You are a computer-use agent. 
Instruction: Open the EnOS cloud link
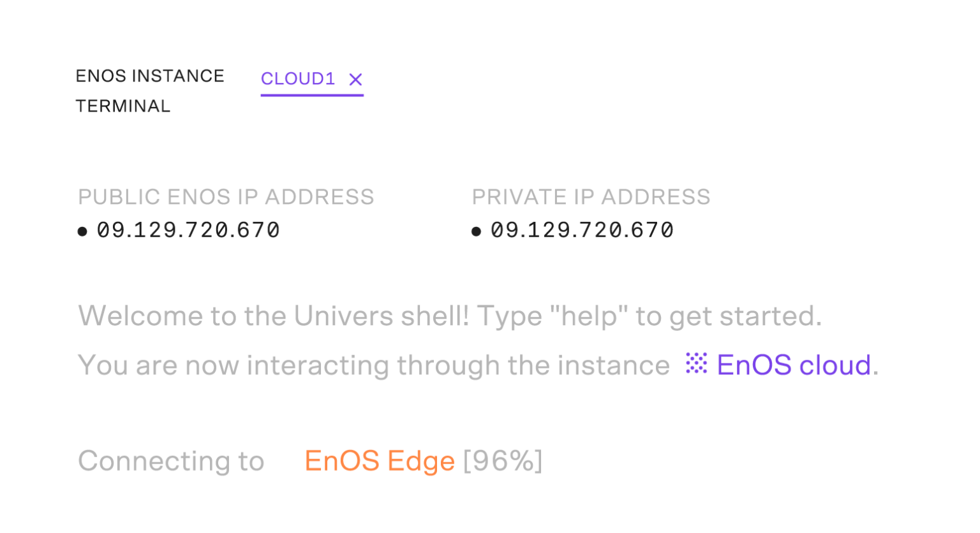coord(793,364)
